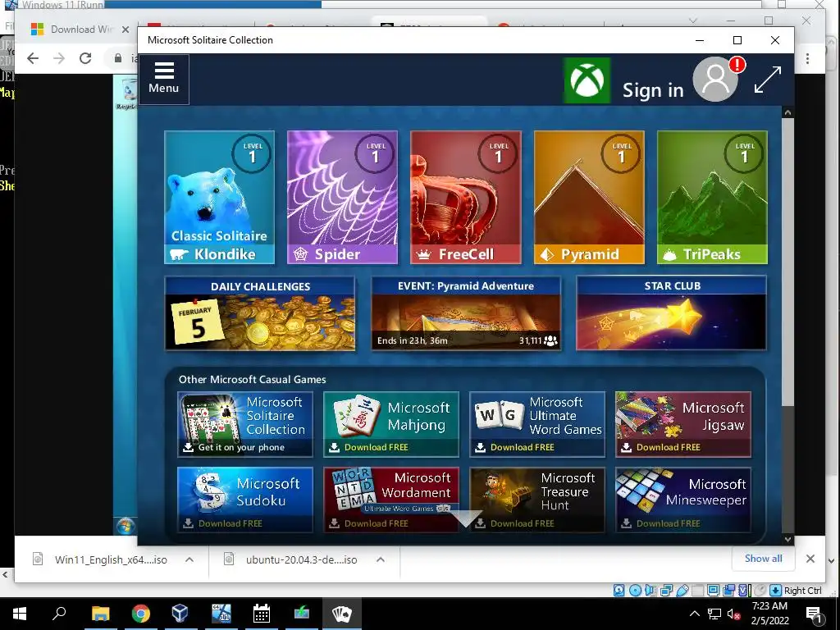Click the muted volume tray icon
This screenshot has width=840, height=630.
(x=733, y=614)
